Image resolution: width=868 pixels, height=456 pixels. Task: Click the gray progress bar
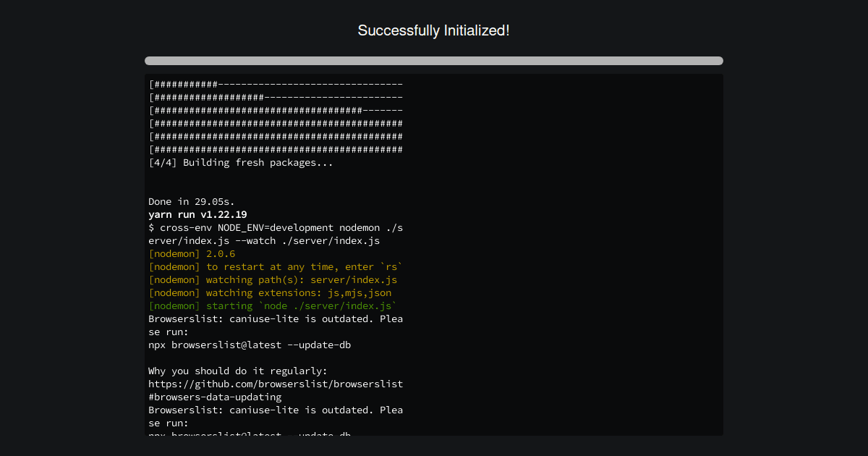pos(433,61)
